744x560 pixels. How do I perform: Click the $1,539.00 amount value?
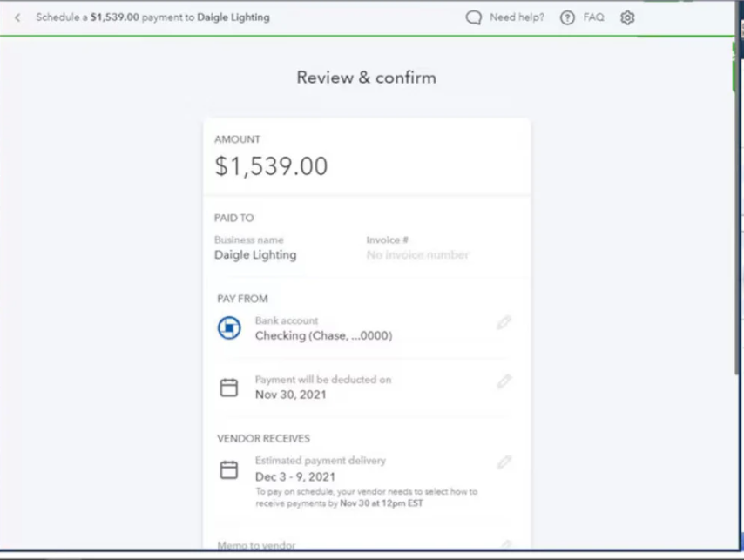[271, 166]
